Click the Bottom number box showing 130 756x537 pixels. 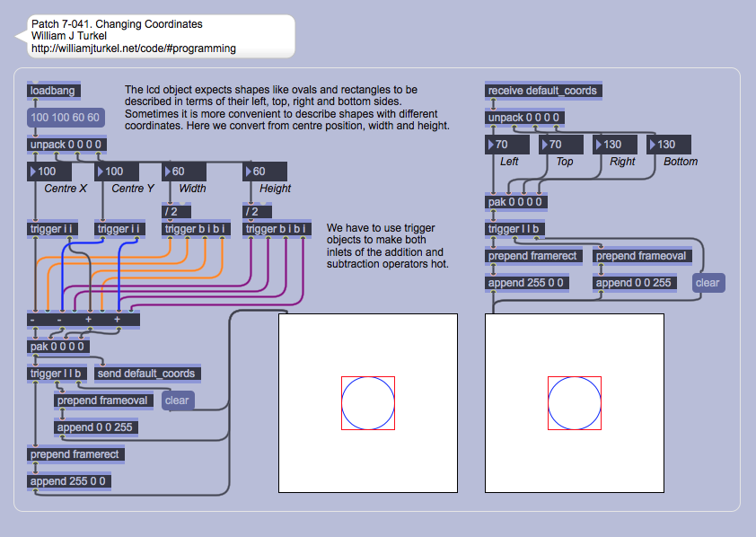[x=673, y=145]
